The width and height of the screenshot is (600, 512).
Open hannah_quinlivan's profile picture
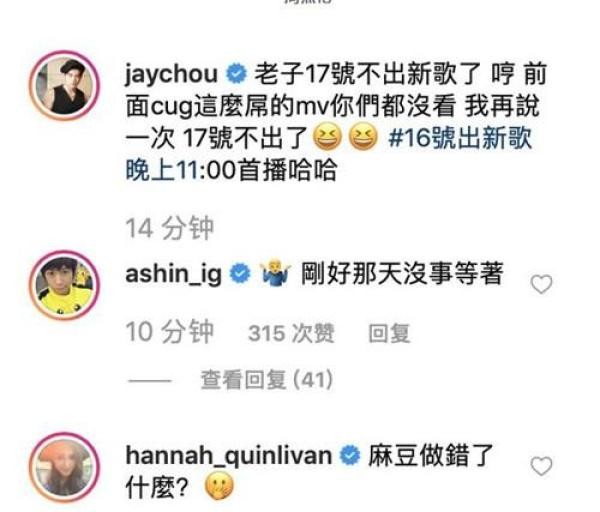click(65, 468)
